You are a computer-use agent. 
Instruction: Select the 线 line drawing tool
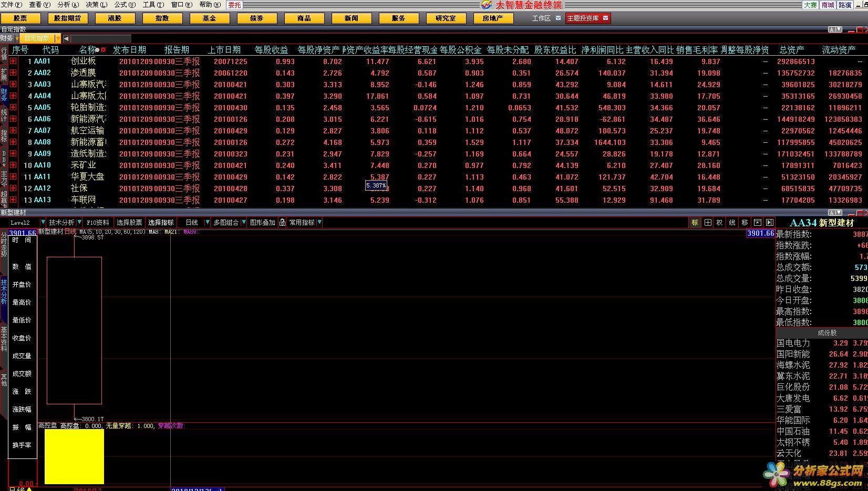click(x=732, y=223)
